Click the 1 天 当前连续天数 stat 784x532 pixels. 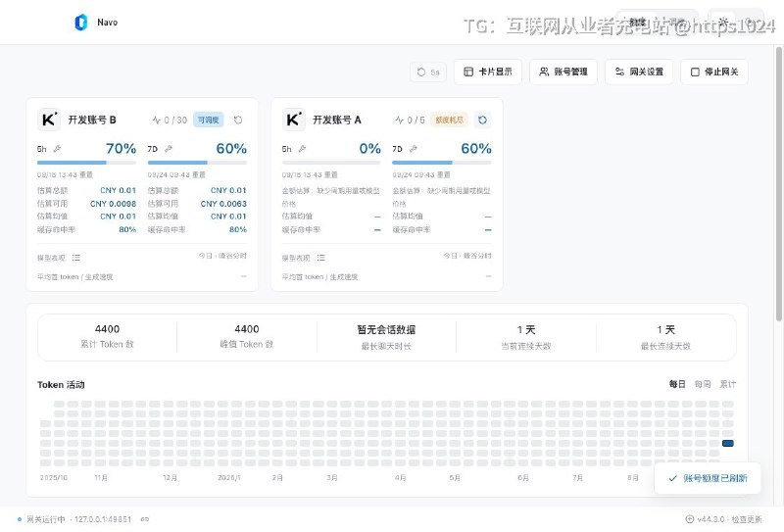[x=526, y=337]
